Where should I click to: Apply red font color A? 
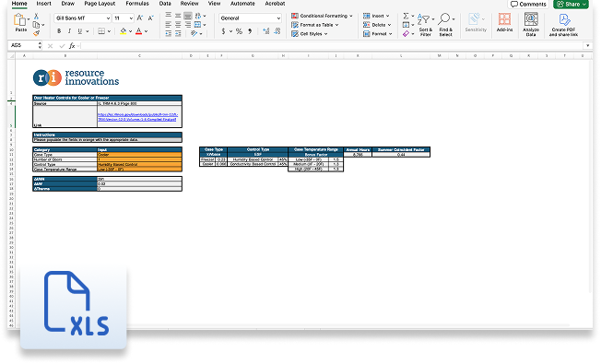coord(139,31)
